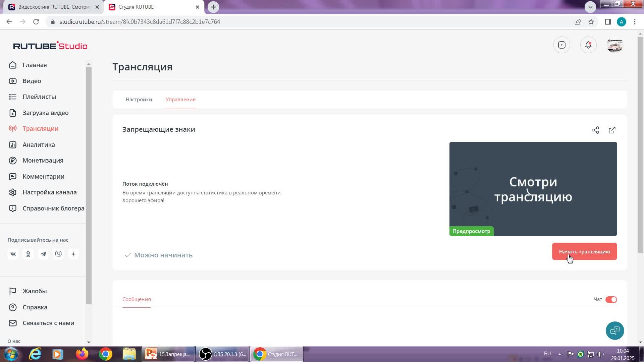This screenshot has width=644, height=362.
Task: Click the add video plus icon
Action: tap(562, 45)
